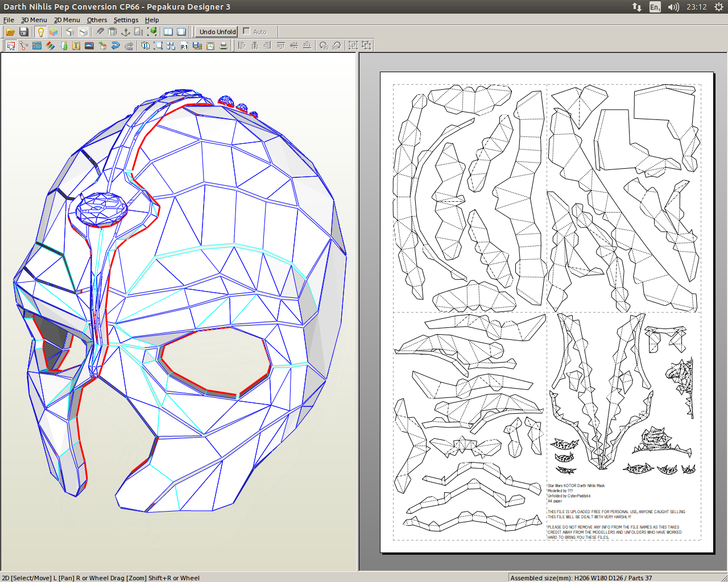Align selected parts to the top
This screenshot has width=728, height=582.
coord(281,45)
